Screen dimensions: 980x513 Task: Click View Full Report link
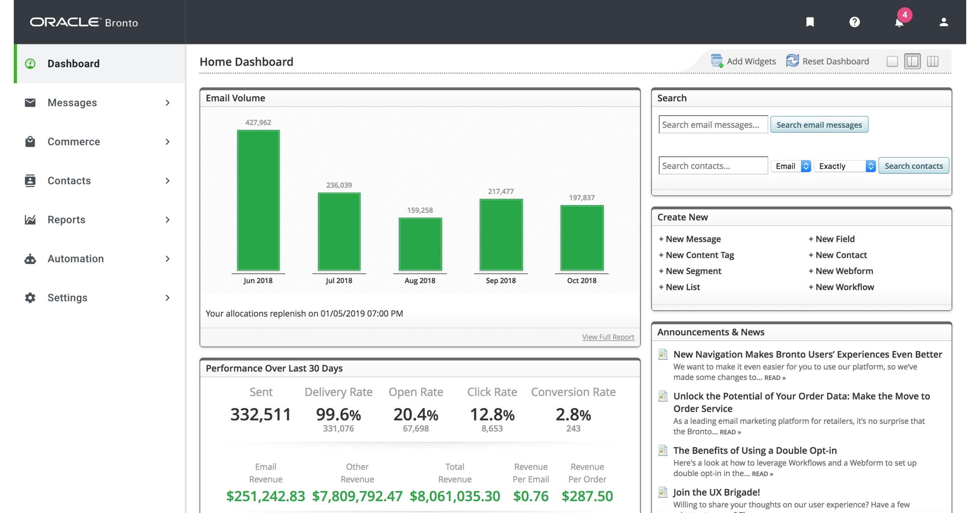tap(608, 337)
